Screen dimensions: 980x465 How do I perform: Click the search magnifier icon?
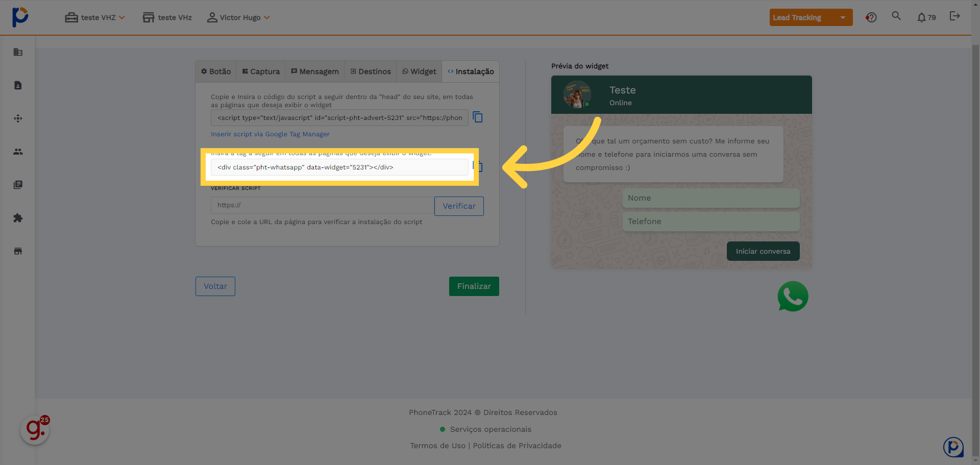click(896, 16)
